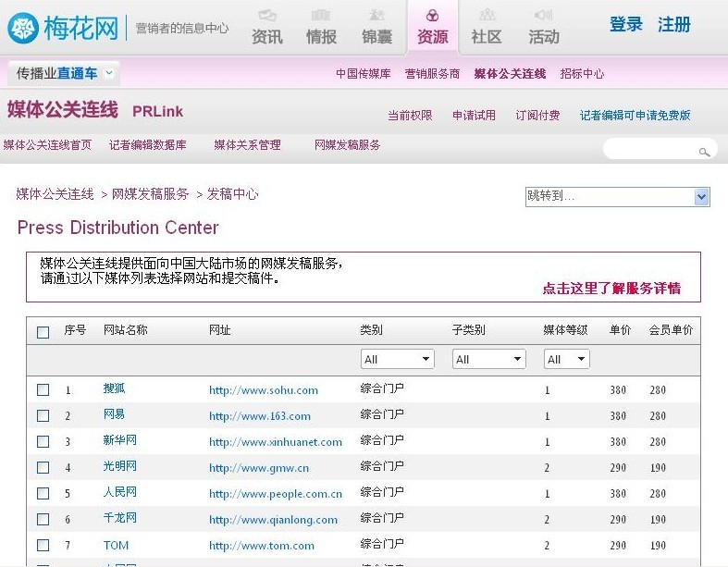Check the box for TOM row
Viewport: 728px width, 567px height.
point(43,545)
